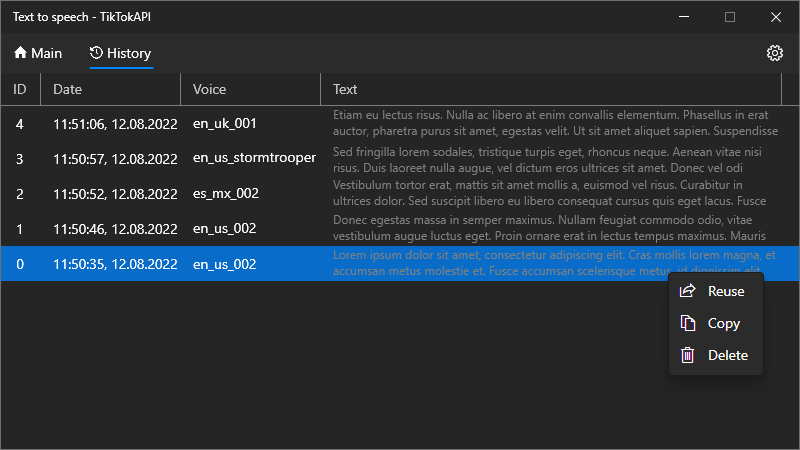Image resolution: width=800 pixels, height=450 pixels.
Task: Click the home icon beside Main
Action: pos(20,53)
